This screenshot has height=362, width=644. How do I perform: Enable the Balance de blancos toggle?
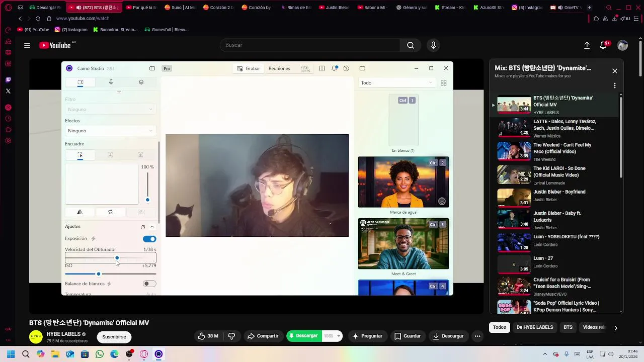[149, 284]
